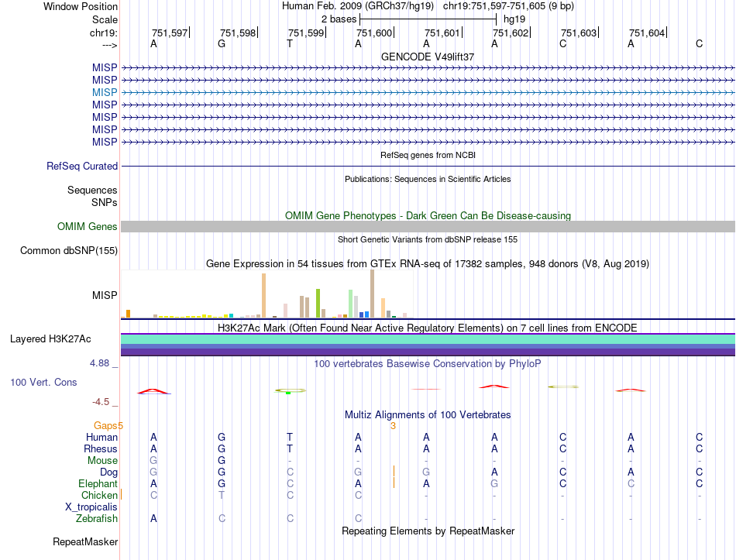Click the SNPs track label
Viewport: 736px width, 560px height.
coord(105,202)
